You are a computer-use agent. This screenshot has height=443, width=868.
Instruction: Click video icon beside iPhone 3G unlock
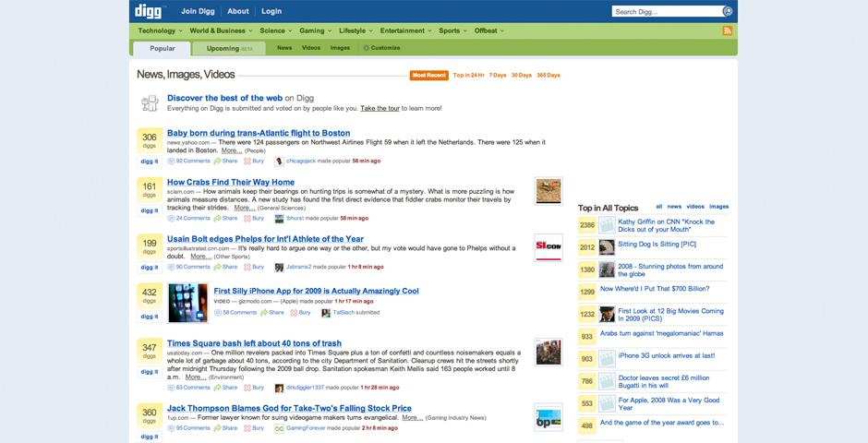point(607,358)
